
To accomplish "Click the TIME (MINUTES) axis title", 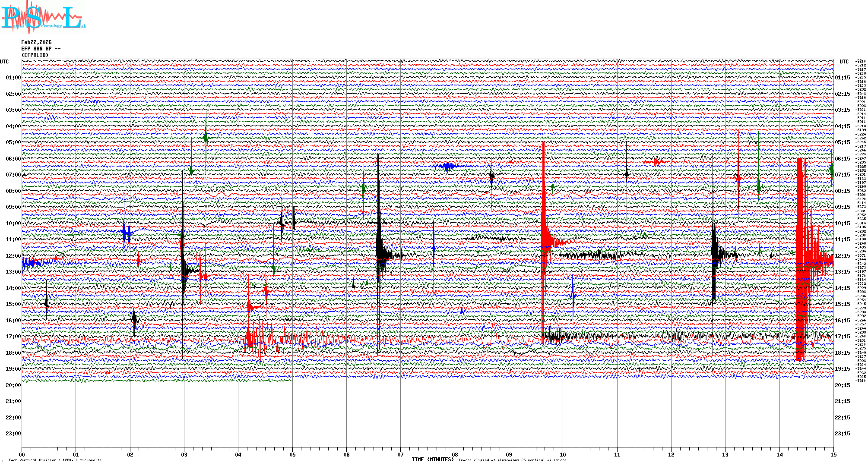I will 433,460.
